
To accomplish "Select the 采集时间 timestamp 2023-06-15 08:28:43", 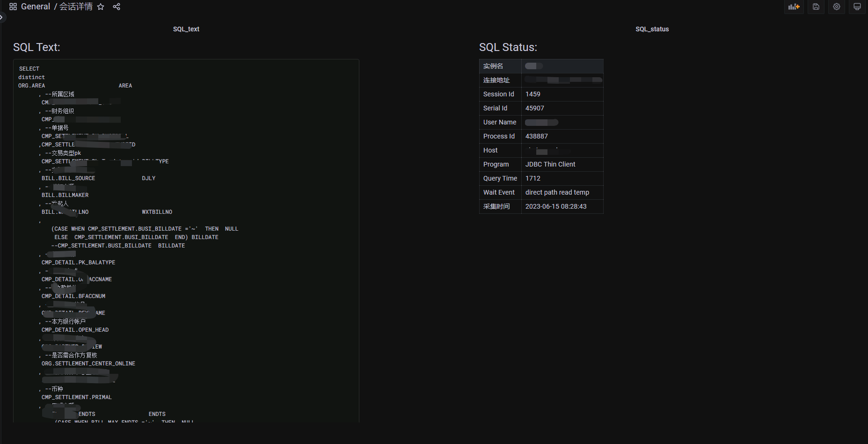I will pos(556,206).
